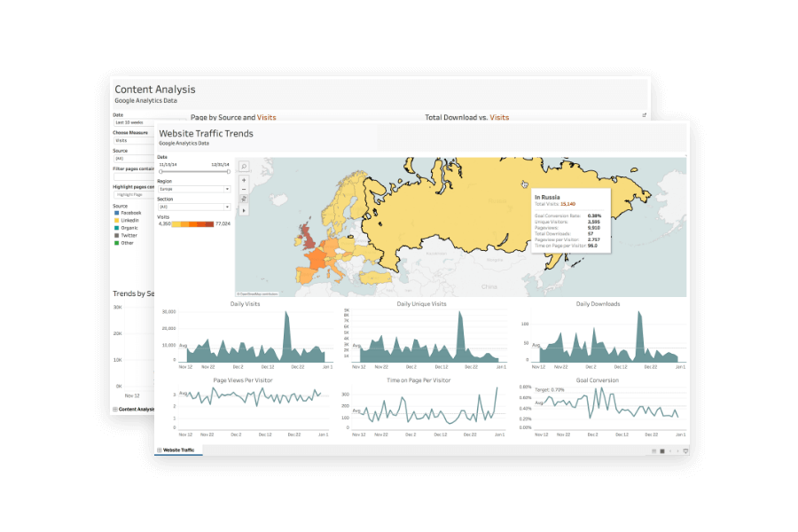Screen dimensions: 798x532
Task: Open the Date dropdown on Content Analysis
Action: 133,122
